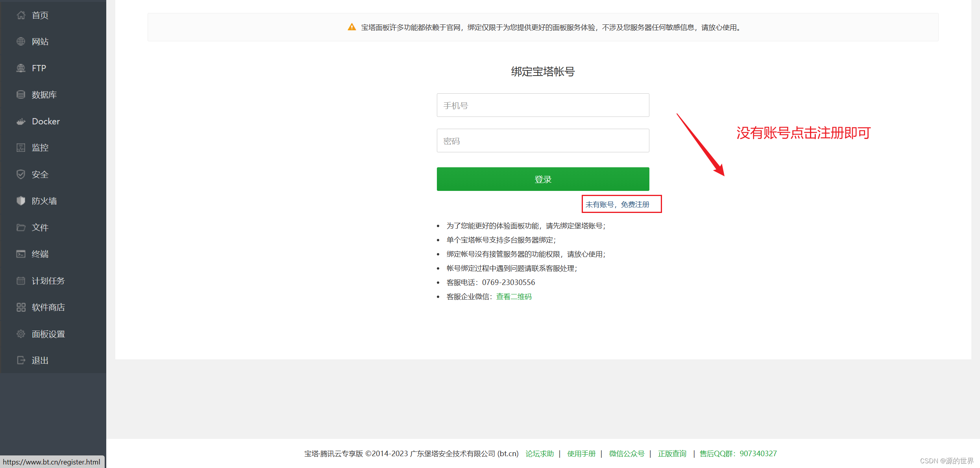
Task: Open the 数据库 menu item
Action: pyautogui.click(x=53, y=94)
